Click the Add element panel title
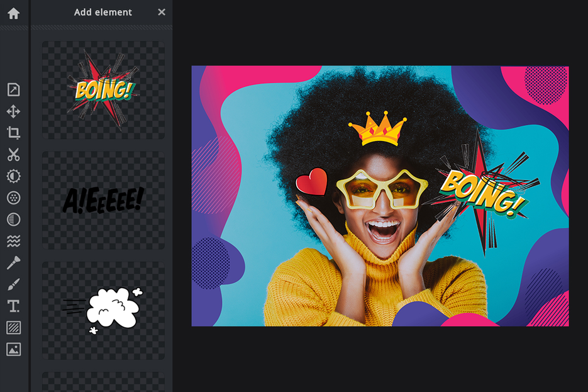The height and width of the screenshot is (392, 588). click(104, 12)
